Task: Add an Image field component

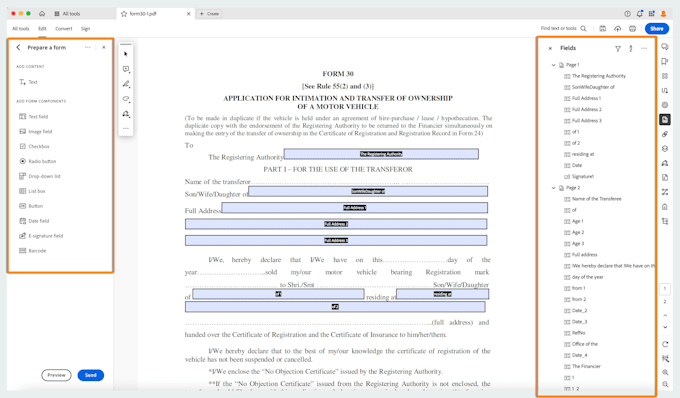Action: point(36,131)
